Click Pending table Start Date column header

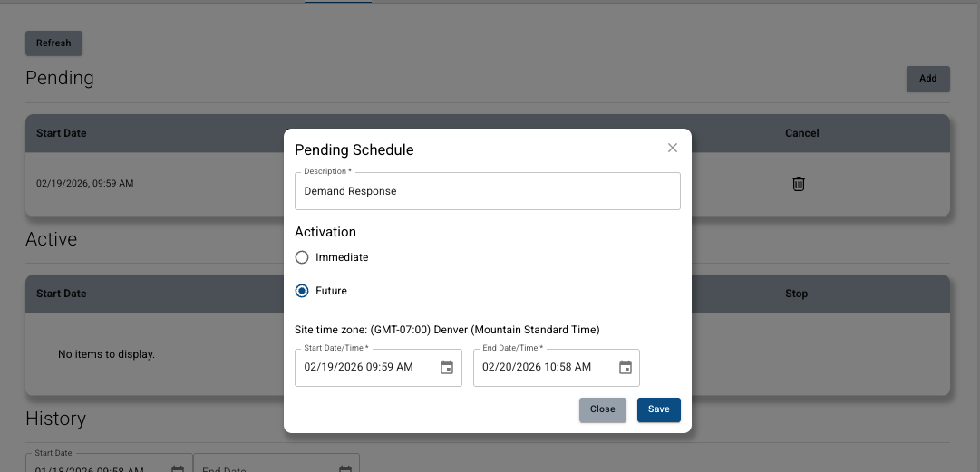(62, 133)
